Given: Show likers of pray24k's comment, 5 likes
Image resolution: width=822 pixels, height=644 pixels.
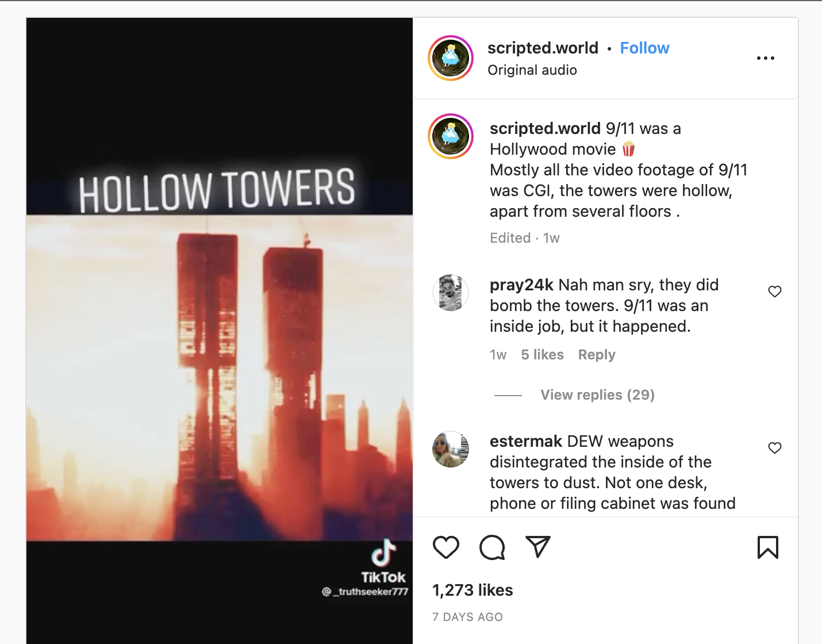Looking at the screenshot, I should [542, 355].
